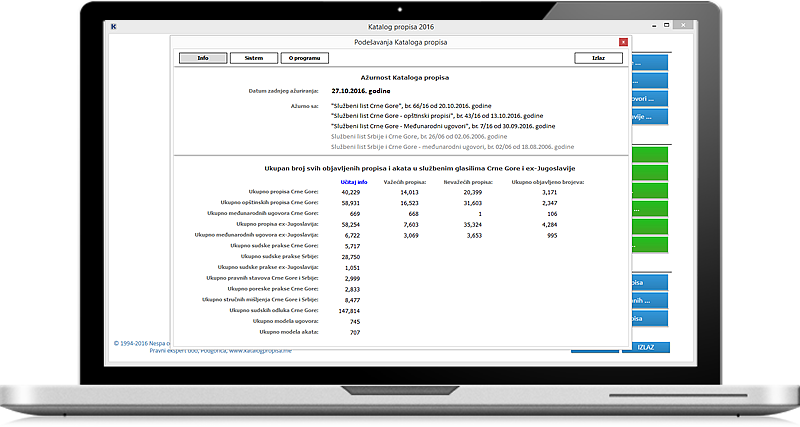800x427 pixels.
Task: Click the "Ukupno sudske prakse Crne Gore:" label
Action: 274,245
